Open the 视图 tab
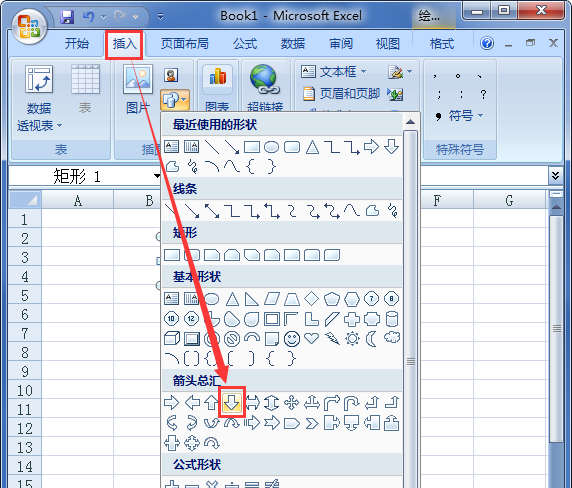This screenshot has width=572, height=488. tap(388, 43)
